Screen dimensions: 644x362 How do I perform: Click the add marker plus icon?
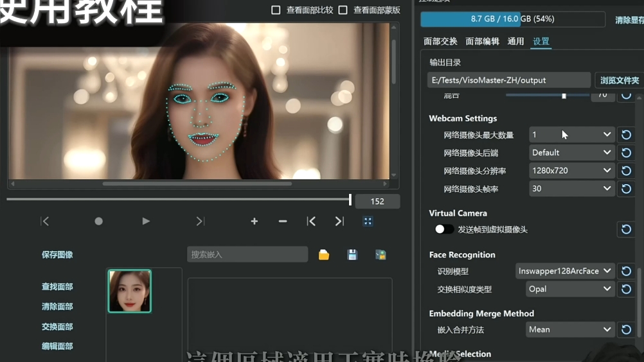255,221
